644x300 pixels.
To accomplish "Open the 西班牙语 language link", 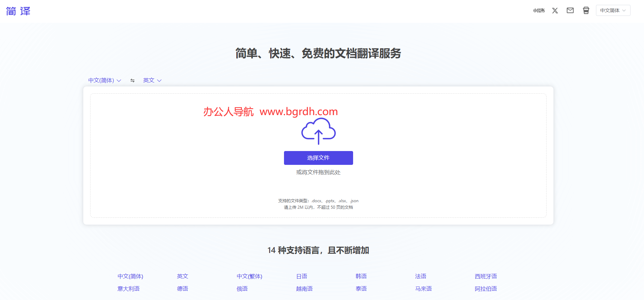I will coord(486,276).
